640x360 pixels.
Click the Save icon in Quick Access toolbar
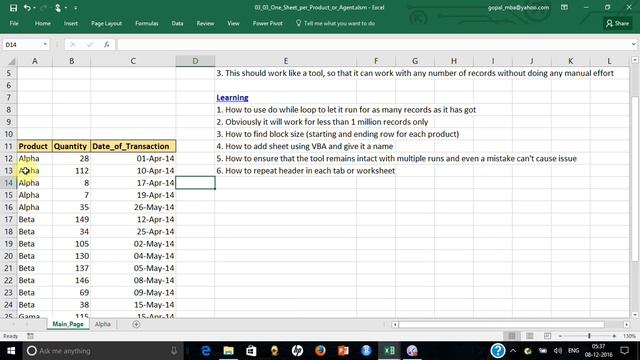[13, 7]
